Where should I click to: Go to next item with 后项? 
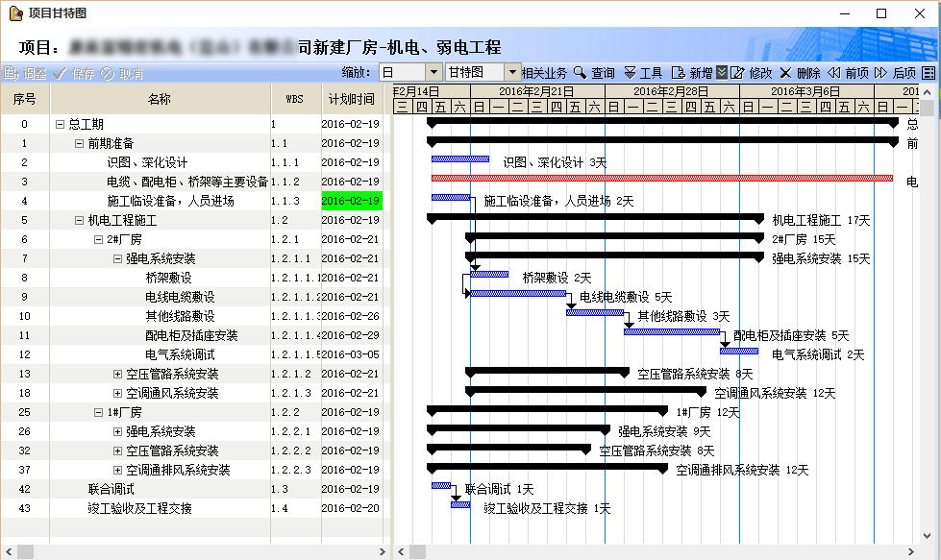(x=880, y=73)
